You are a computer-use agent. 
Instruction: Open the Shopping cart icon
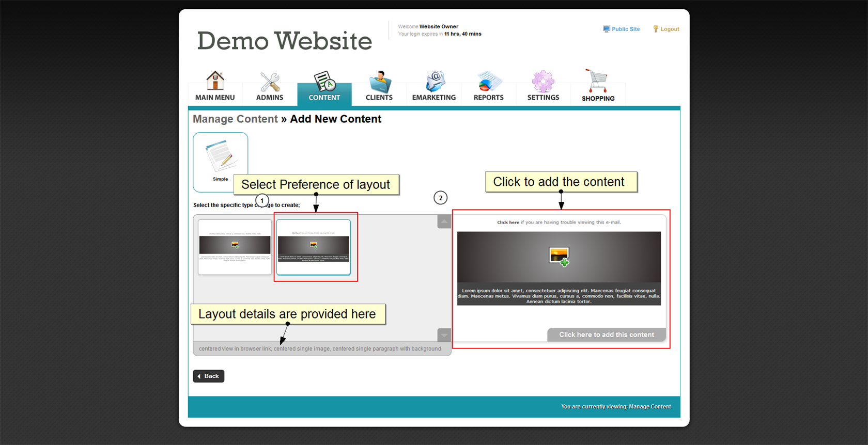tap(598, 82)
